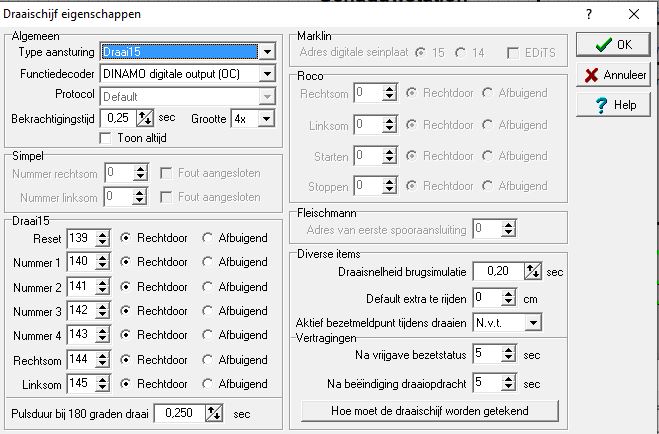The image size is (659, 434).
Task: Click the title bar question mark help icon
Action: (x=589, y=14)
